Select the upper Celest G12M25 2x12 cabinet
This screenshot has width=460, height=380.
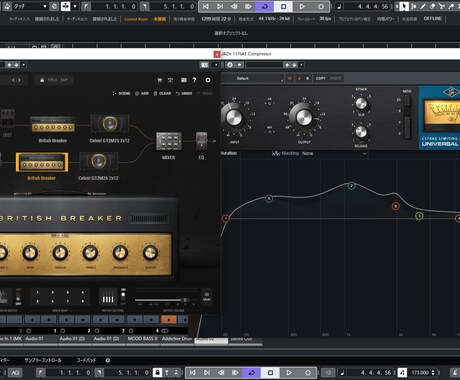110,124
